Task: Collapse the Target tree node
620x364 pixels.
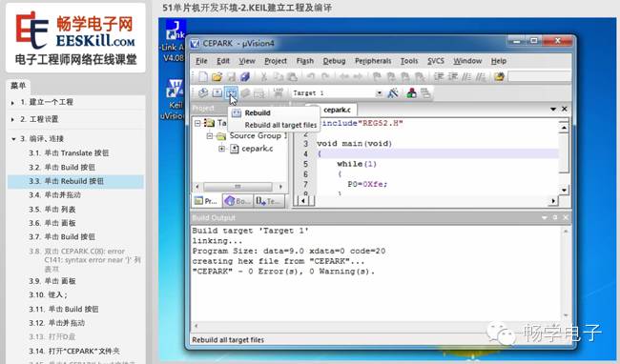Action: click(x=197, y=123)
